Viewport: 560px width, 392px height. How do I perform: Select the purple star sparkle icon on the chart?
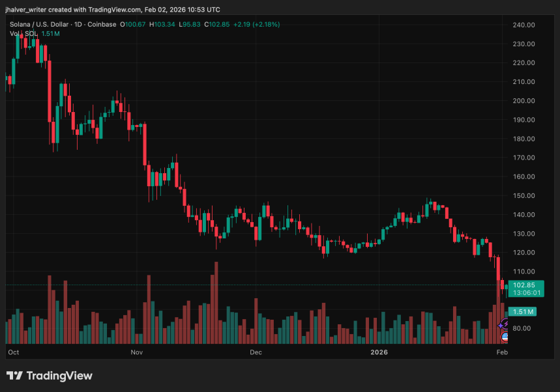(x=500, y=326)
